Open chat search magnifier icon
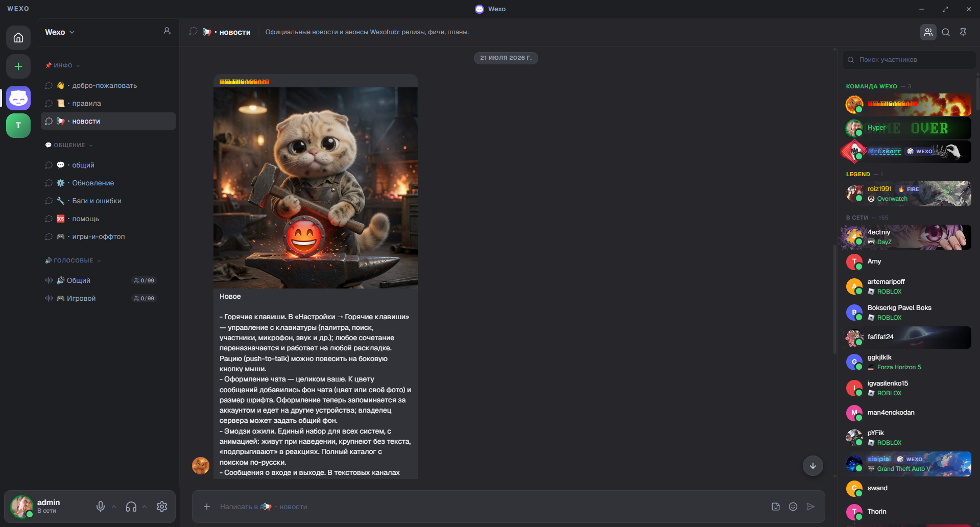Screen dimensions: 980x527 (946, 32)
